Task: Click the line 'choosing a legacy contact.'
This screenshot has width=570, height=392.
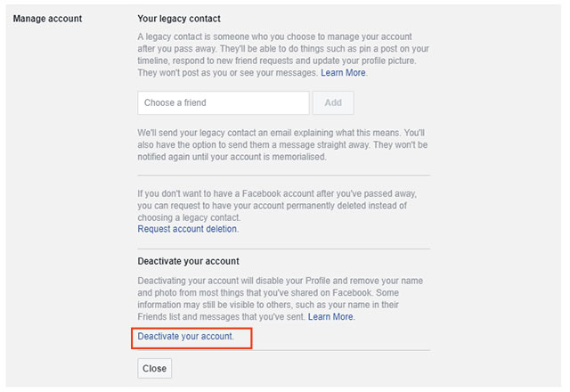Action: point(189,217)
